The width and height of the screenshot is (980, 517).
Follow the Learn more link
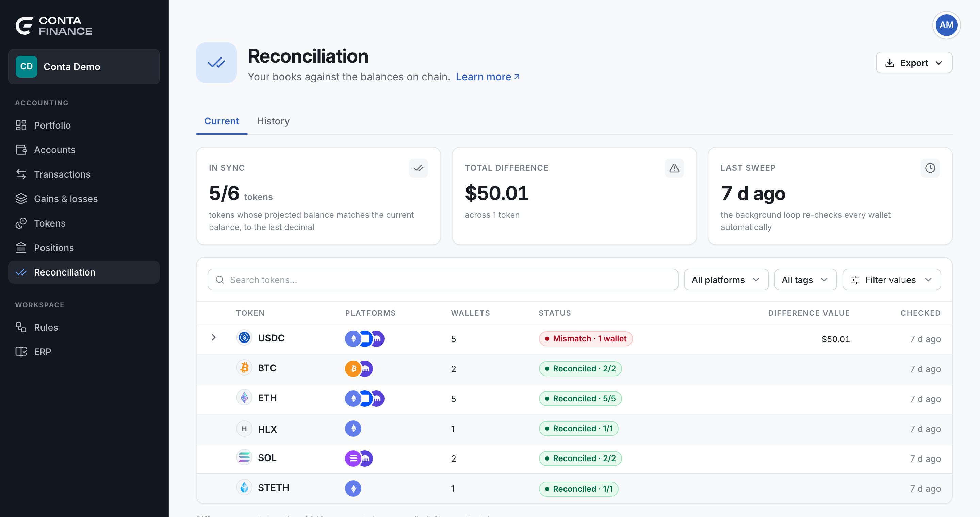pos(488,77)
